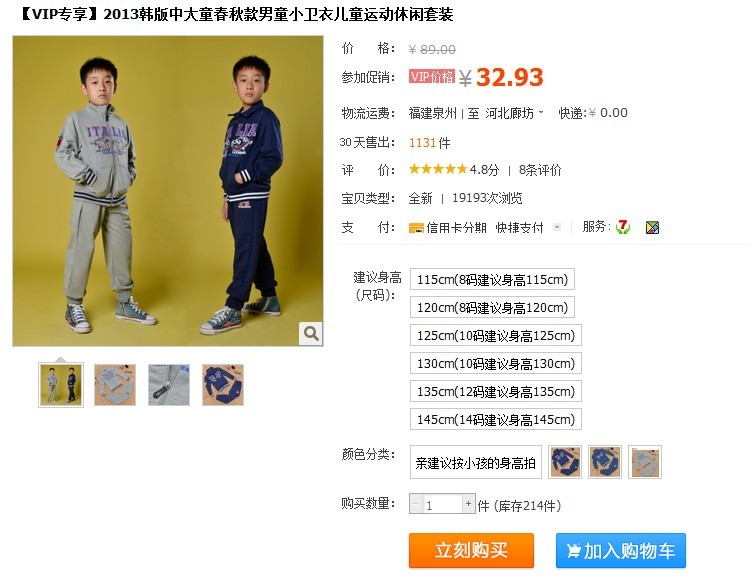
Task: Click the 加入购物车 add to cart button
Action: tap(621, 551)
